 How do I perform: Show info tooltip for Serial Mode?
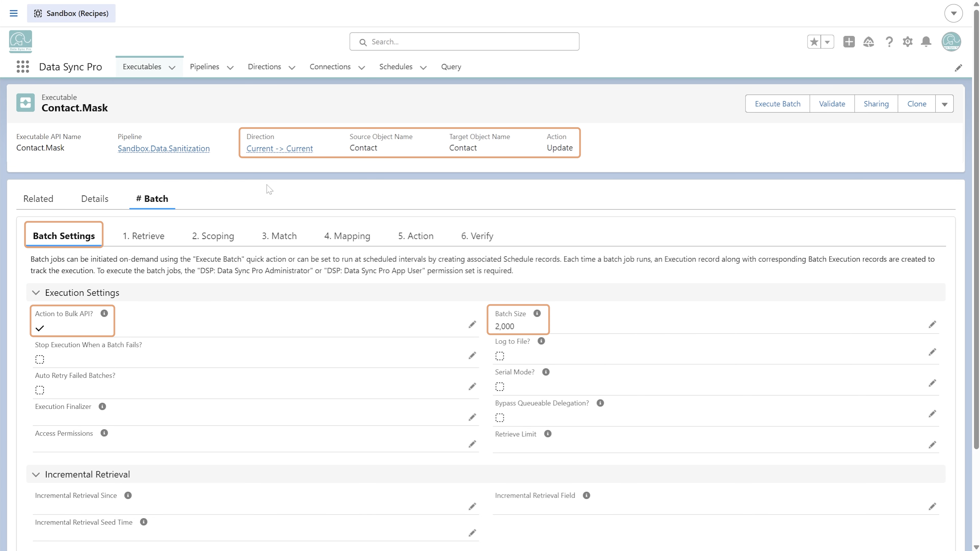pyautogui.click(x=545, y=372)
